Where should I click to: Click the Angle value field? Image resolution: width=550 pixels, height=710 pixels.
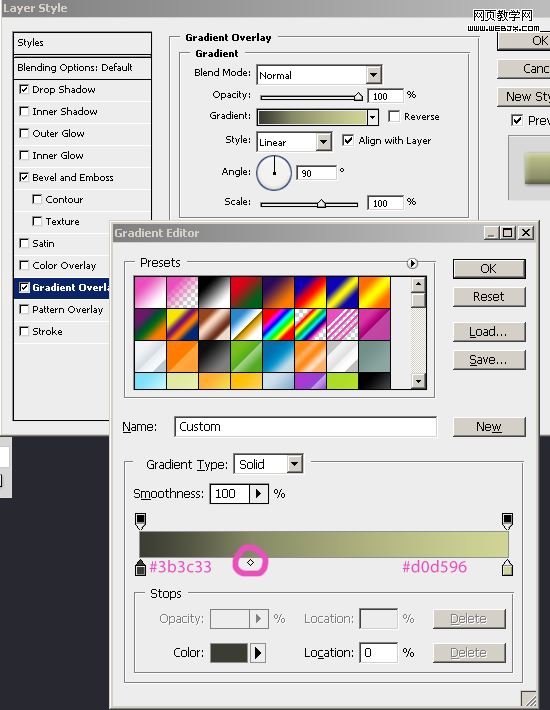pyautogui.click(x=316, y=173)
